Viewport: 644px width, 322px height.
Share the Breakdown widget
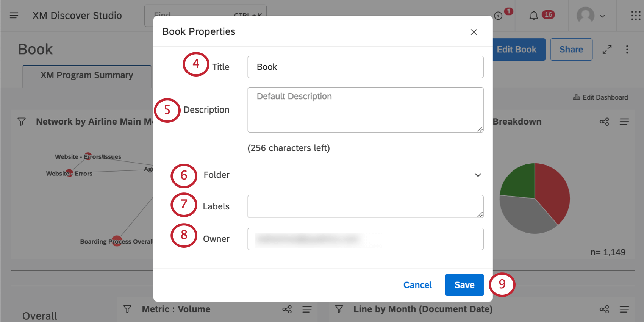click(x=604, y=122)
